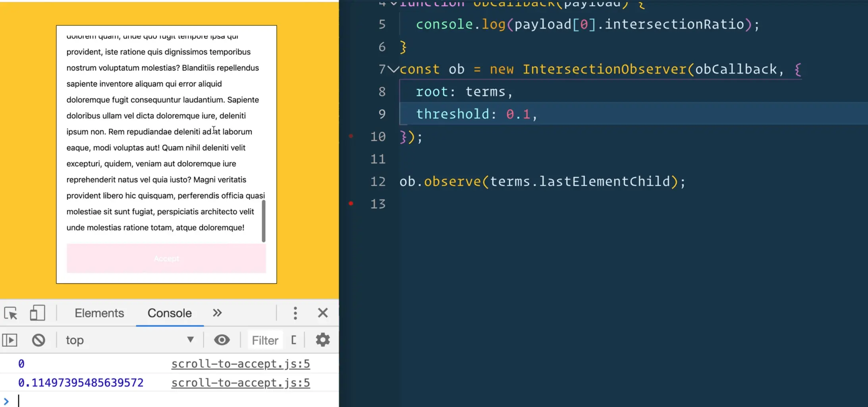The width and height of the screenshot is (868, 407).
Task: Click the faded Accept button
Action: point(166,259)
